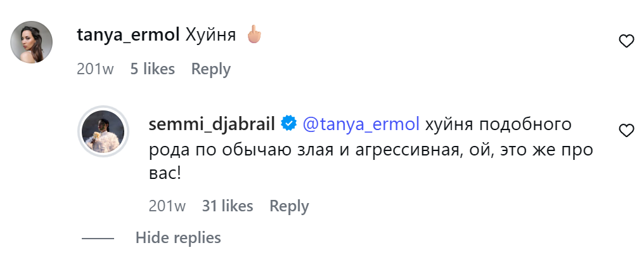View the 5 likes on tanya_ermol's comment
The width and height of the screenshot is (644, 257).
pyautogui.click(x=152, y=69)
